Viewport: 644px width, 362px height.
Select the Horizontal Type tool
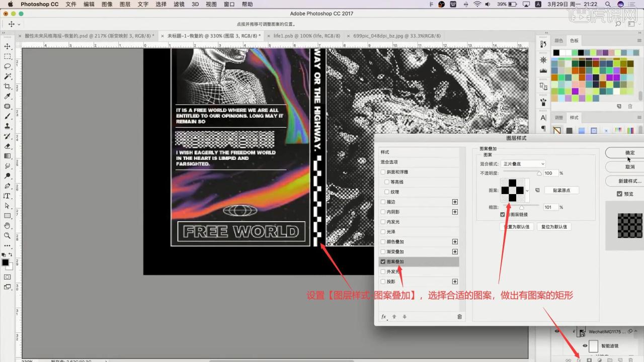[x=8, y=196]
